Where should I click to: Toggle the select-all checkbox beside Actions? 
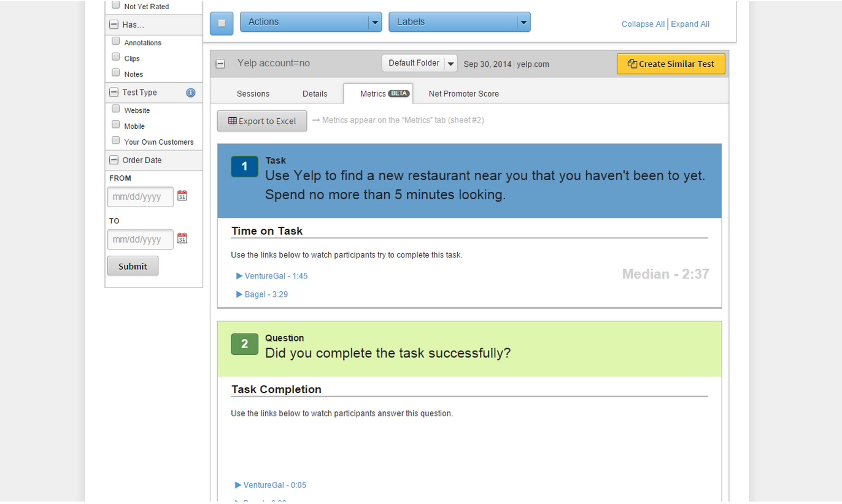coord(222,23)
